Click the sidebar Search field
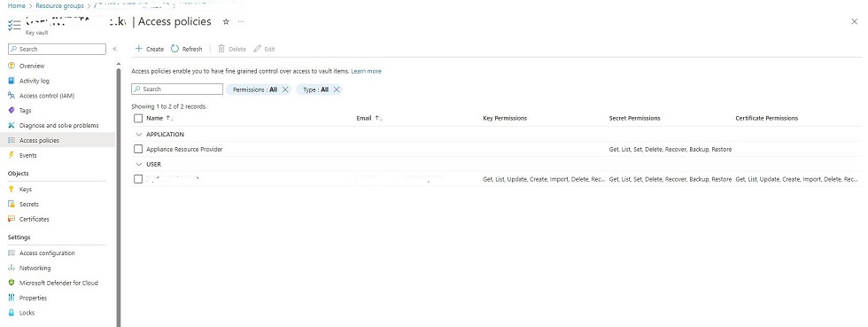Image resolution: width=868 pixels, height=327 pixels. (57, 50)
